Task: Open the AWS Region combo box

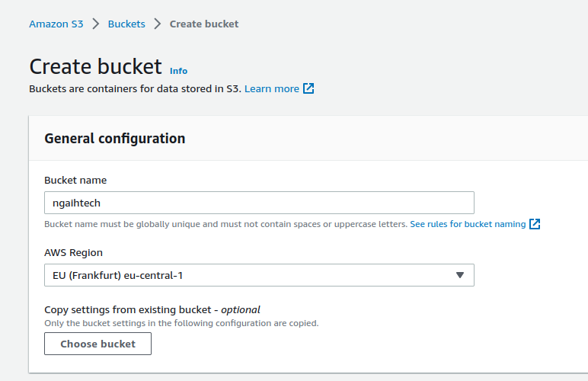Action: (259, 275)
